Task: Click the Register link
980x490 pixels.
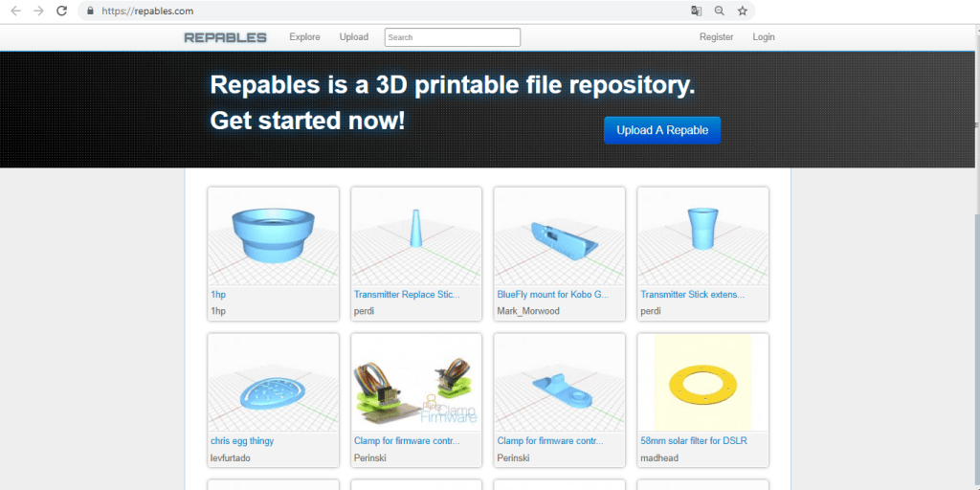Action: coord(716,37)
